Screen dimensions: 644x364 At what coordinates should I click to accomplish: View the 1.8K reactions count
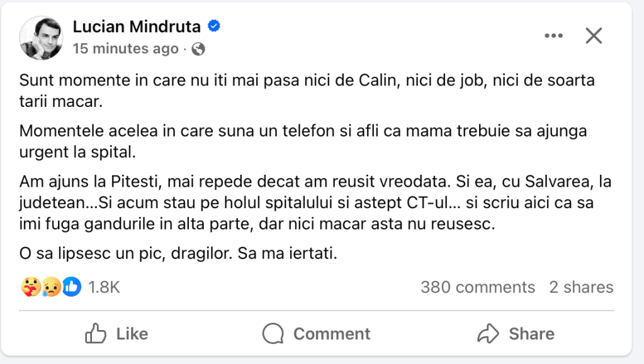click(x=104, y=287)
